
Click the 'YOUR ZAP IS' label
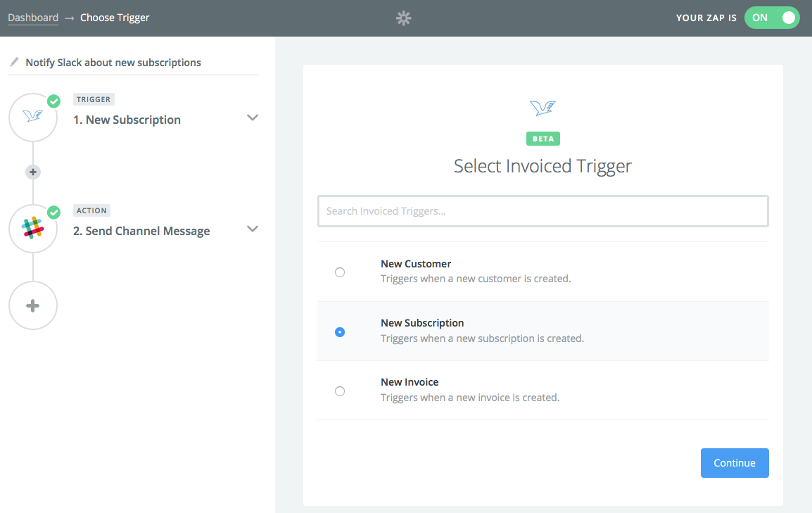pyautogui.click(x=706, y=18)
